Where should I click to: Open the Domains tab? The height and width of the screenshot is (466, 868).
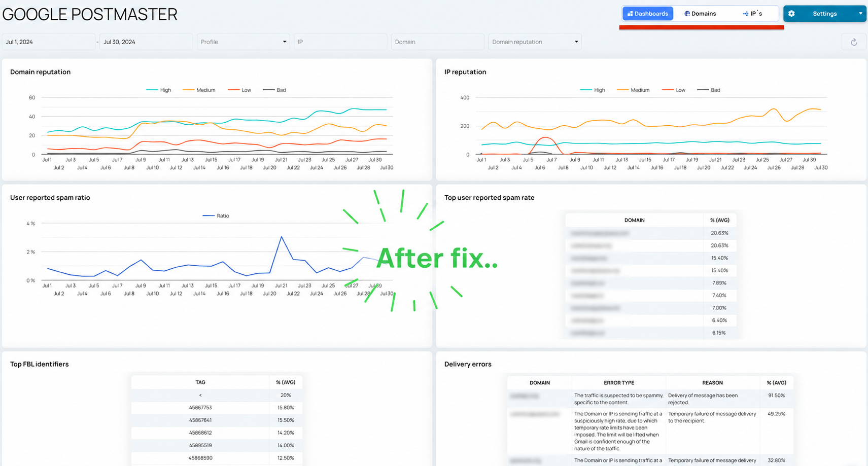(x=700, y=14)
